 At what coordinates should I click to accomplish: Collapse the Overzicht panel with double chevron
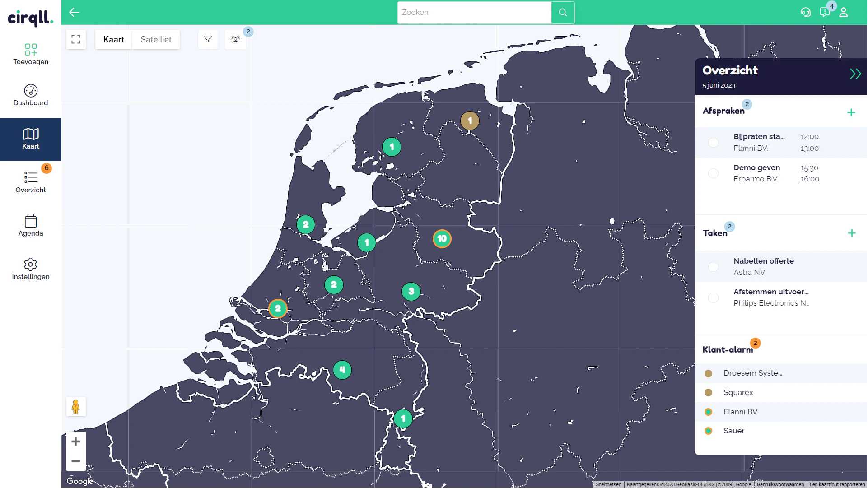855,74
